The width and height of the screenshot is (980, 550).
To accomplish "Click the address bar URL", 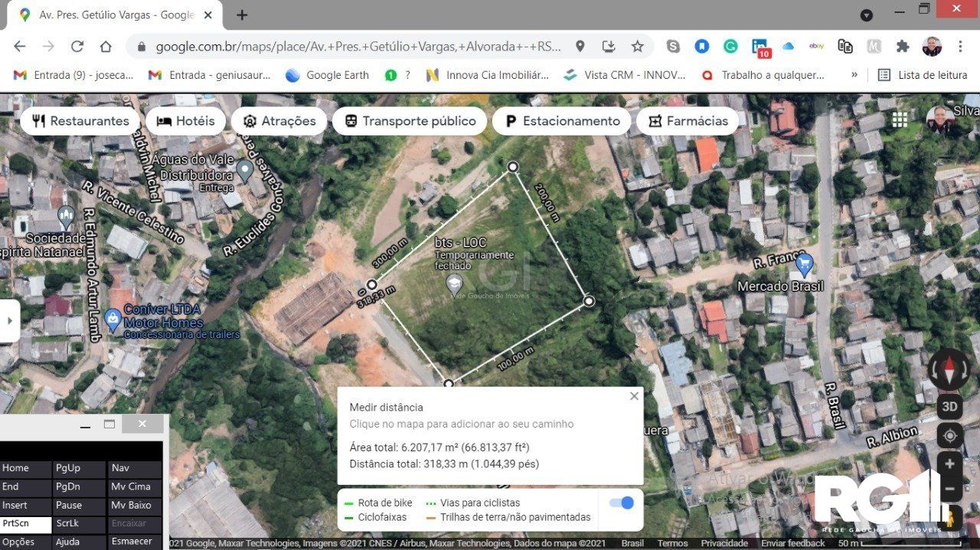I will pos(358,47).
